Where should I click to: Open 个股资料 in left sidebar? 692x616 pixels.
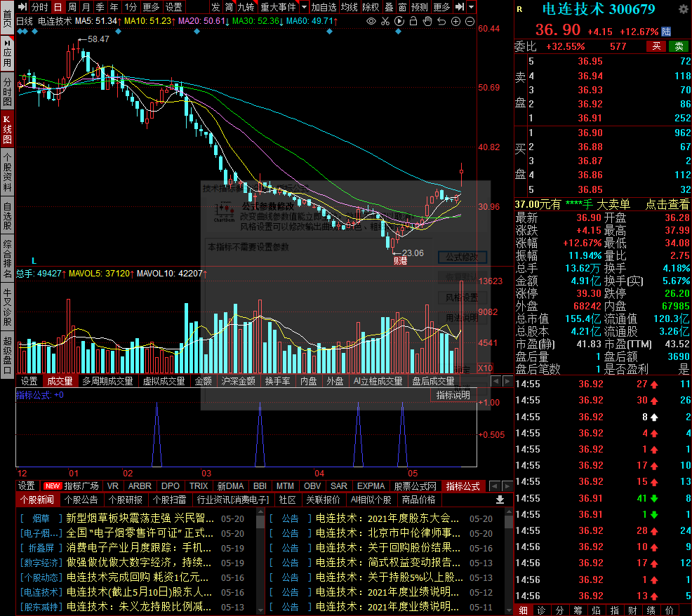[7, 173]
